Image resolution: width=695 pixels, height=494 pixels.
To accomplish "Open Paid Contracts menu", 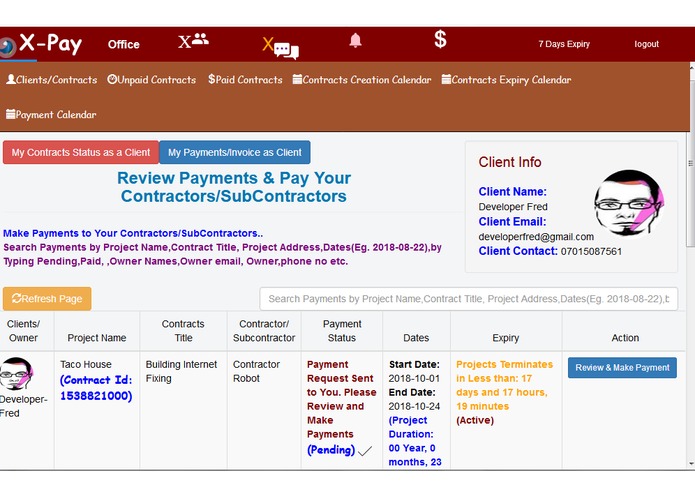I will click(245, 80).
